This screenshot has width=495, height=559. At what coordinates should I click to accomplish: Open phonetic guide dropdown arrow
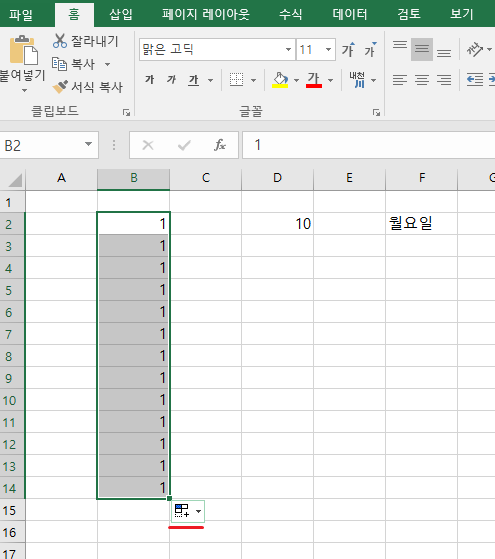[373, 80]
